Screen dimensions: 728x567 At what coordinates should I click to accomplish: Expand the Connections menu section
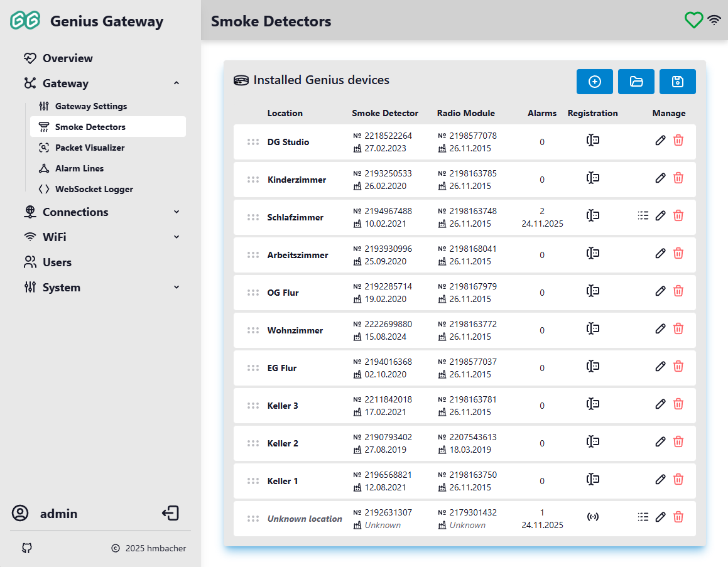[x=176, y=212]
